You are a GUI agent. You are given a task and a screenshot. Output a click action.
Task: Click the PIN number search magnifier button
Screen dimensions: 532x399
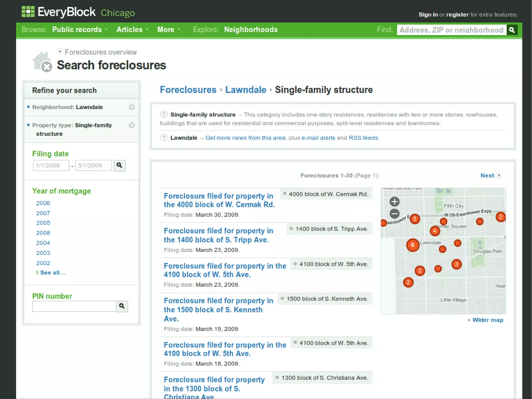tap(122, 306)
